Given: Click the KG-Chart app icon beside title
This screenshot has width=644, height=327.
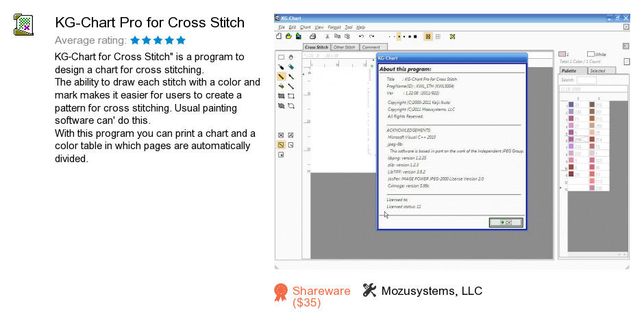Looking at the screenshot, I should (x=23, y=25).
